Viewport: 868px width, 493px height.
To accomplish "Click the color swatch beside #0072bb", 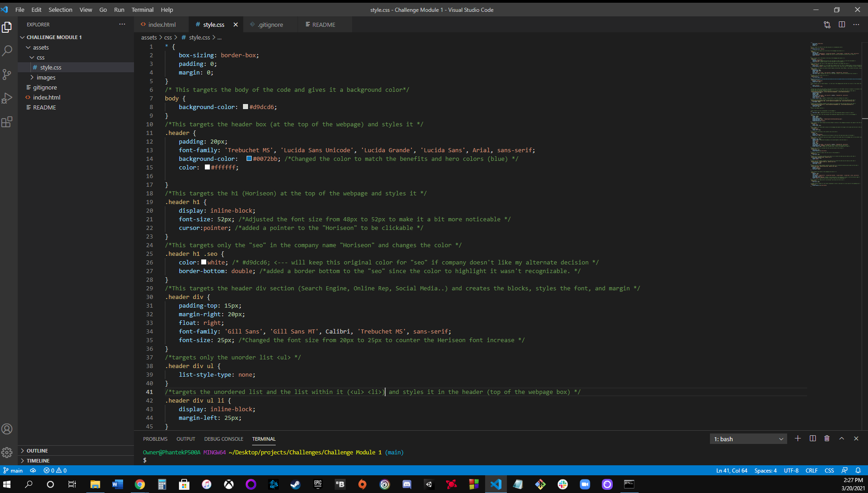I will point(249,159).
